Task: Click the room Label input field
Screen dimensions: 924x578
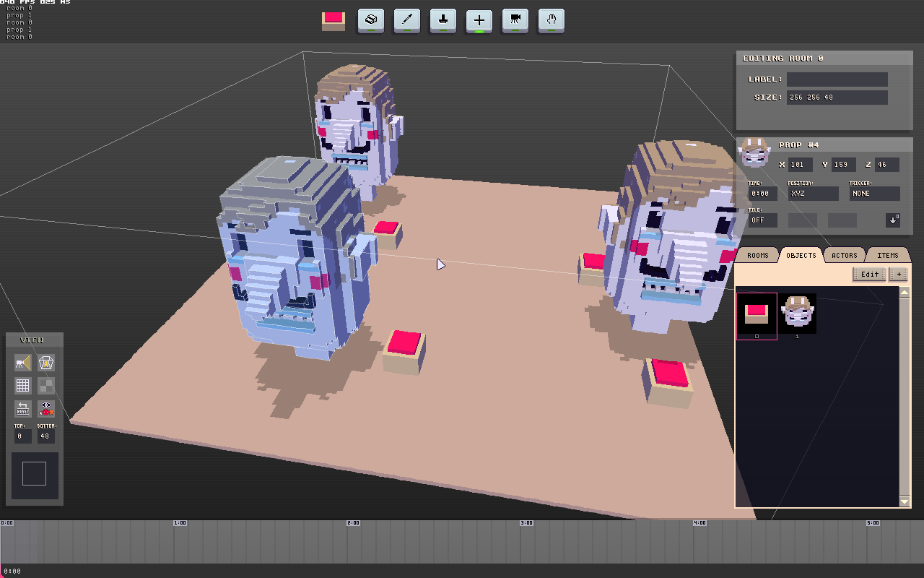Action: (x=837, y=79)
